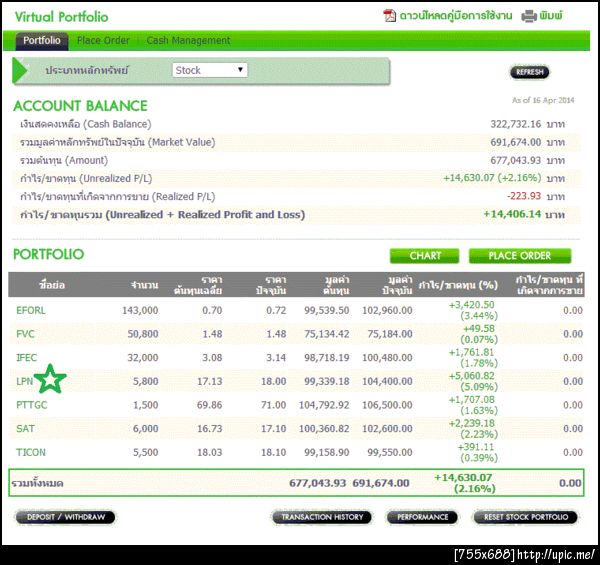This screenshot has height=565, width=600.
Task: Open TRANSACTION HISTORY
Action: (x=322, y=517)
